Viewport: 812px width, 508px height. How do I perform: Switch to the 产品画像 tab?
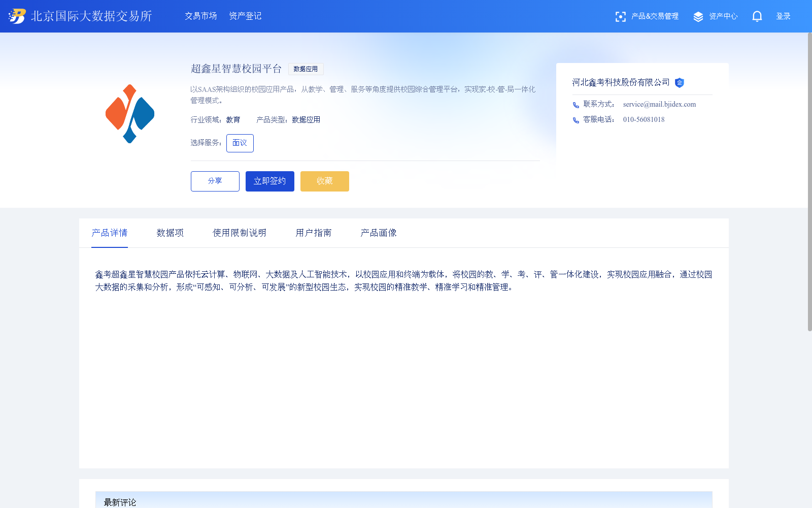pyautogui.click(x=379, y=233)
